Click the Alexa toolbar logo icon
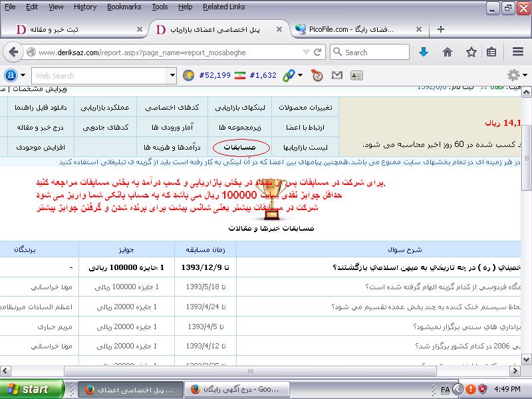 pyautogui.click(x=11, y=75)
